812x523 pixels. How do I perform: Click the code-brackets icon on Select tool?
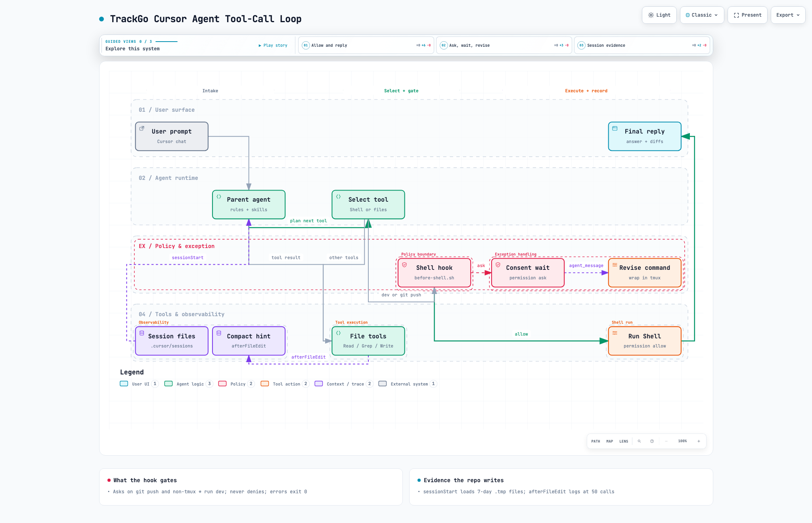point(339,197)
